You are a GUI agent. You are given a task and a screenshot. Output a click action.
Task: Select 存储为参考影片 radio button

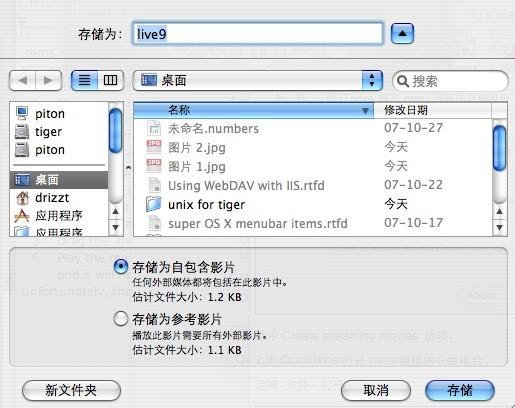pos(121,319)
